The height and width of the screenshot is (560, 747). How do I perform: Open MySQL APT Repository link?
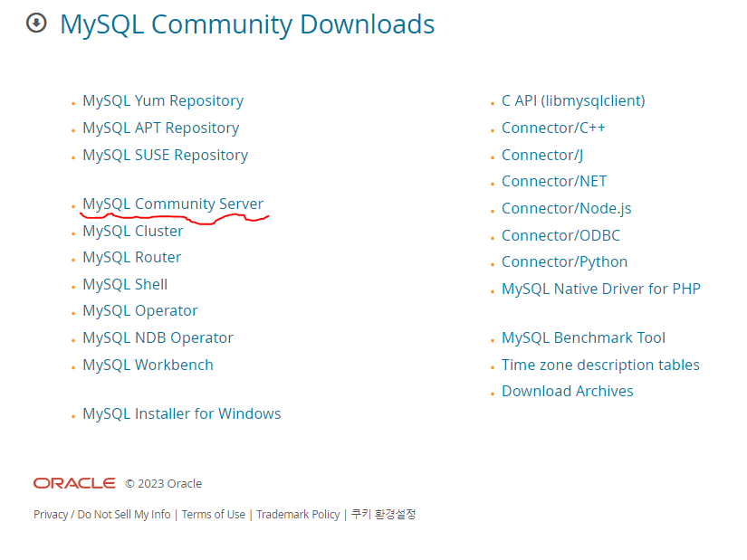point(161,128)
